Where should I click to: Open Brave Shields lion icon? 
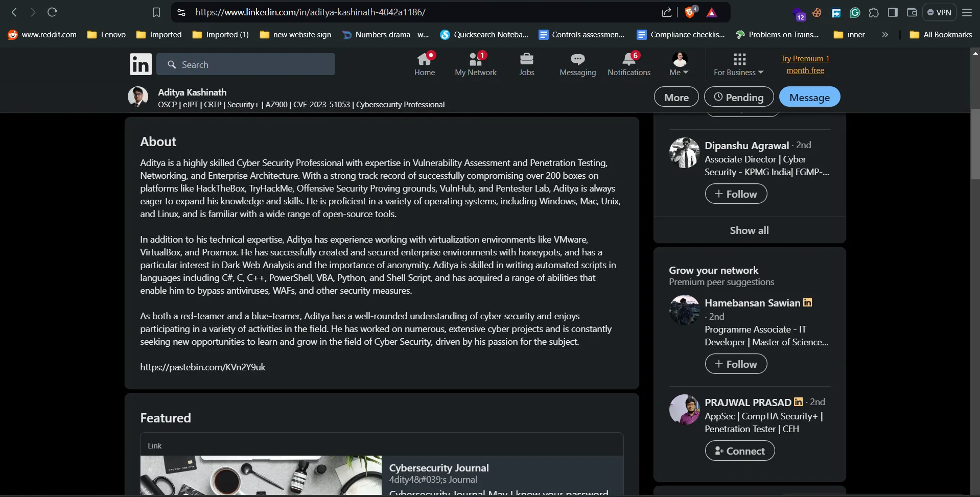coord(690,12)
